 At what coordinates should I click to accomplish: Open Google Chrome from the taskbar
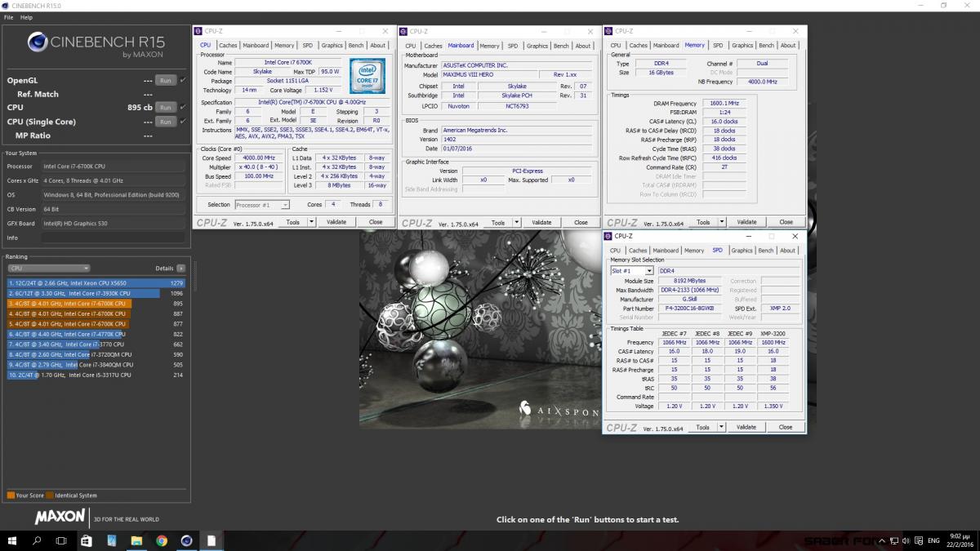(x=162, y=540)
